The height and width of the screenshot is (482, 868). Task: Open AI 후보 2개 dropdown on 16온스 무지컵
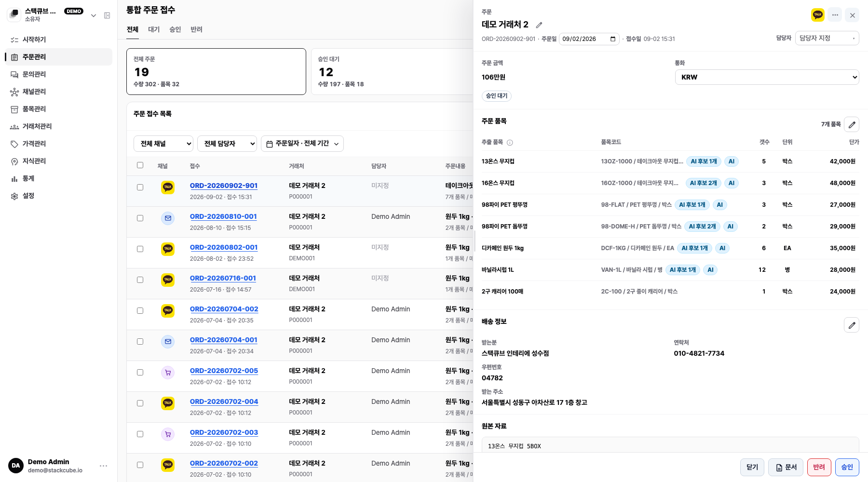coord(703,183)
